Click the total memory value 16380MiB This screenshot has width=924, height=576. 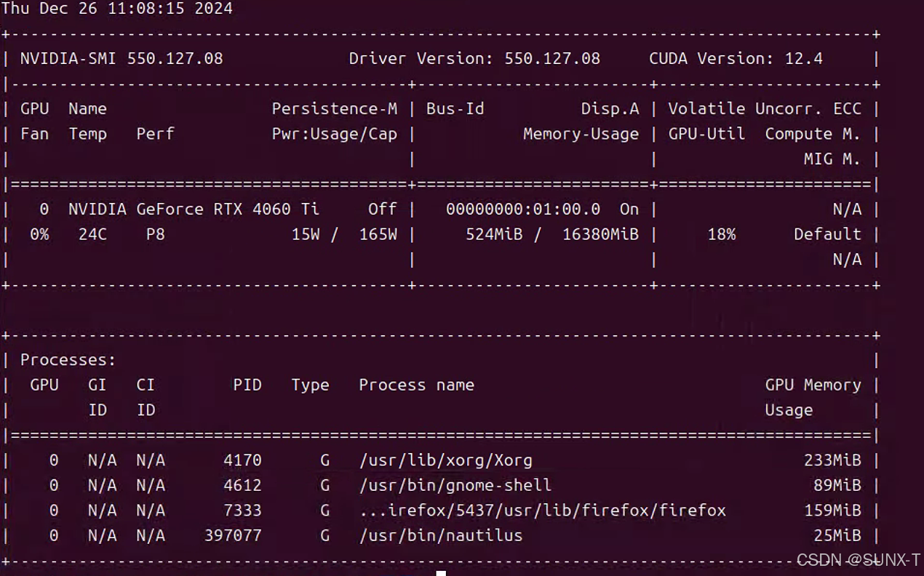tap(600, 234)
